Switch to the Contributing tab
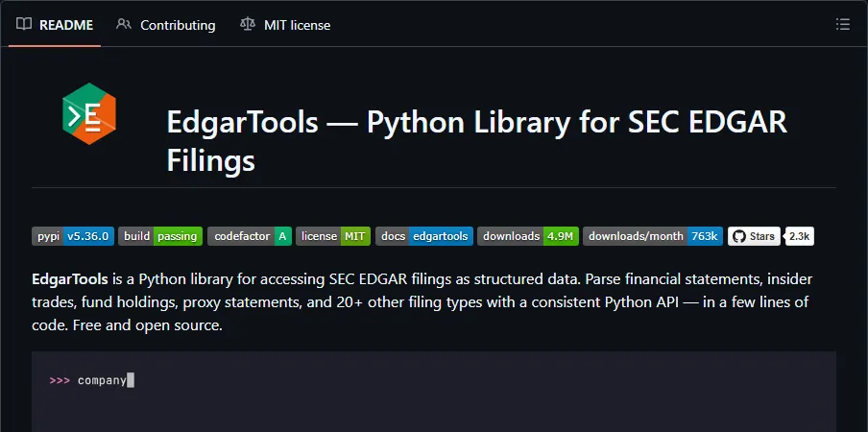The image size is (868, 432). coord(165,25)
